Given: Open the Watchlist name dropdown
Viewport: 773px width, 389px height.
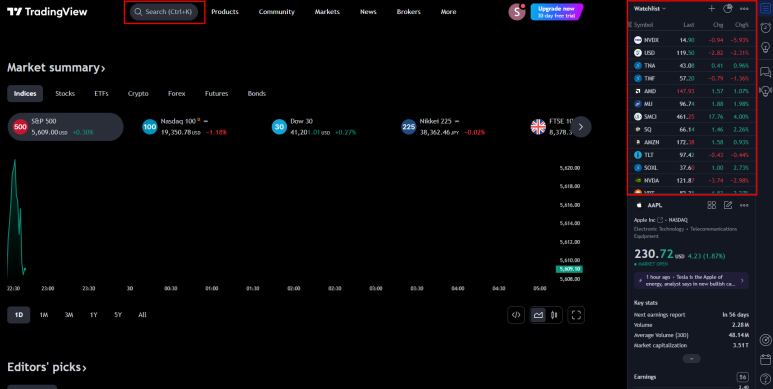Looking at the screenshot, I should point(650,8).
